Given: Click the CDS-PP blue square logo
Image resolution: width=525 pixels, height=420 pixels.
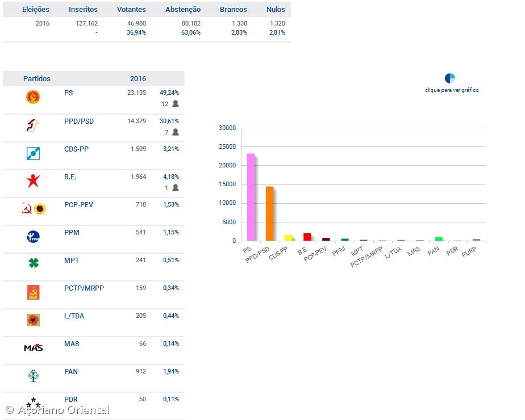Looking at the screenshot, I should (33, 153).
